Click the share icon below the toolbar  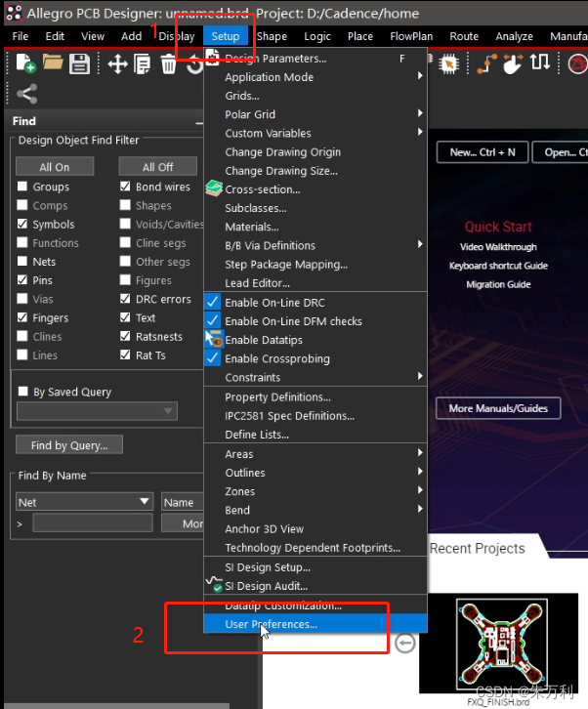[26, 94]
